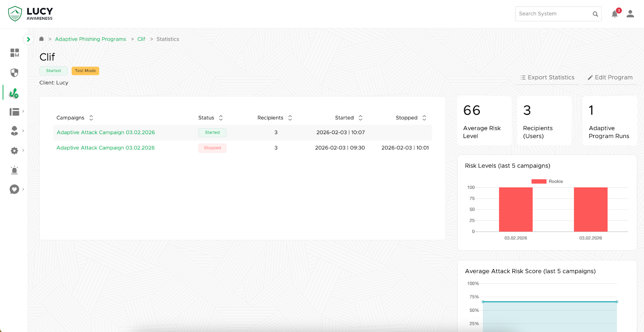Sort the table by Status column
644x332 pixels.
pos(221,118)
